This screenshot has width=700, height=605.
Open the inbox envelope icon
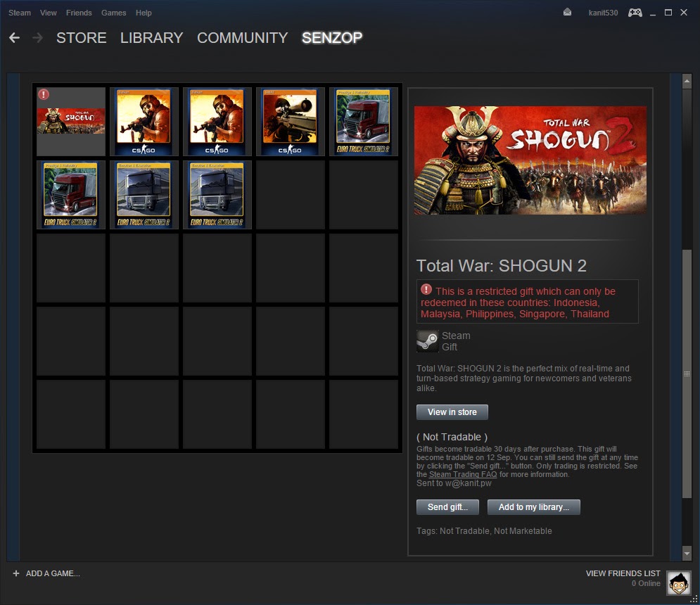tap(567, 13)
